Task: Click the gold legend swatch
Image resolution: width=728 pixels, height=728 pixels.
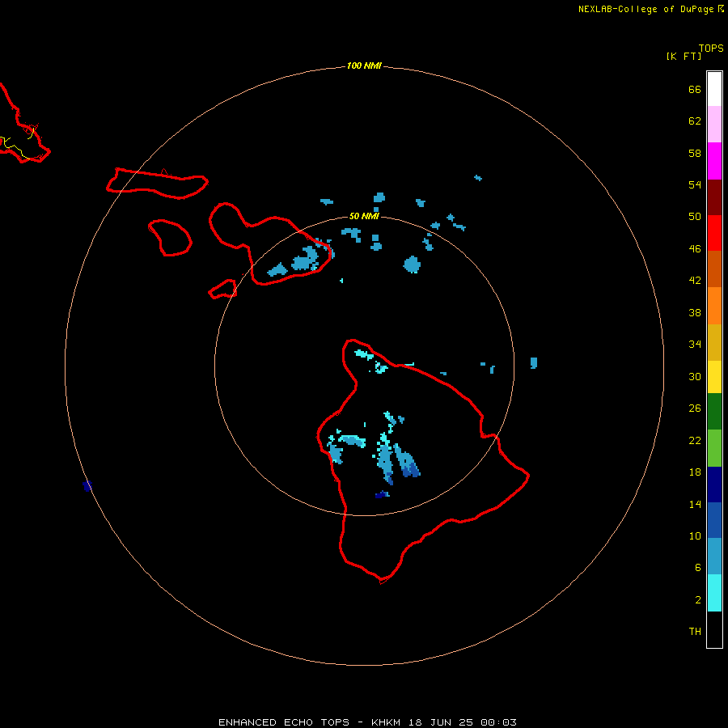Action: pyautogui.click(x=714, y=342)
